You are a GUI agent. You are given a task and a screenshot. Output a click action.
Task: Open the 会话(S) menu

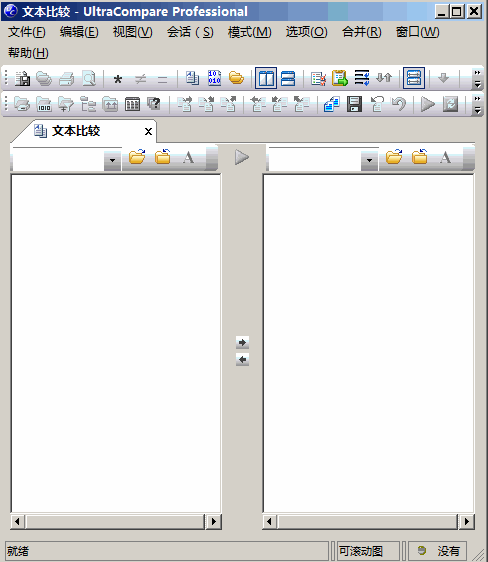coord(190,32)
